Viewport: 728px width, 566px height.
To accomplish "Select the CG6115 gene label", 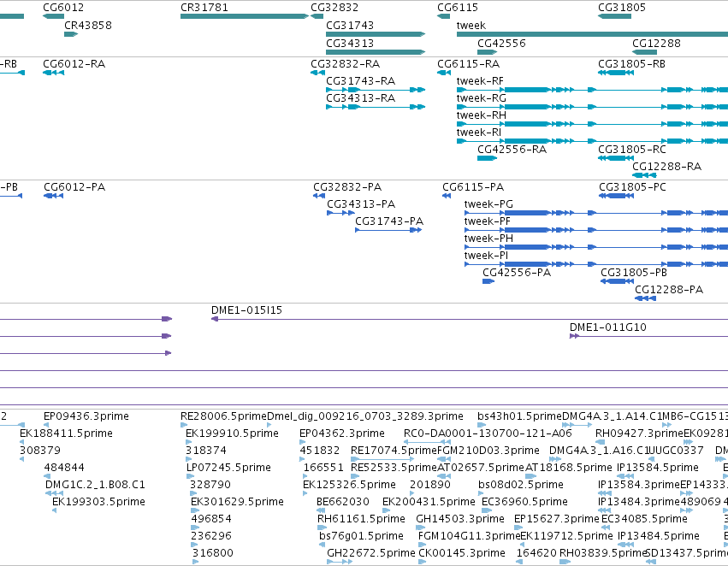I will tap(458, 8).
